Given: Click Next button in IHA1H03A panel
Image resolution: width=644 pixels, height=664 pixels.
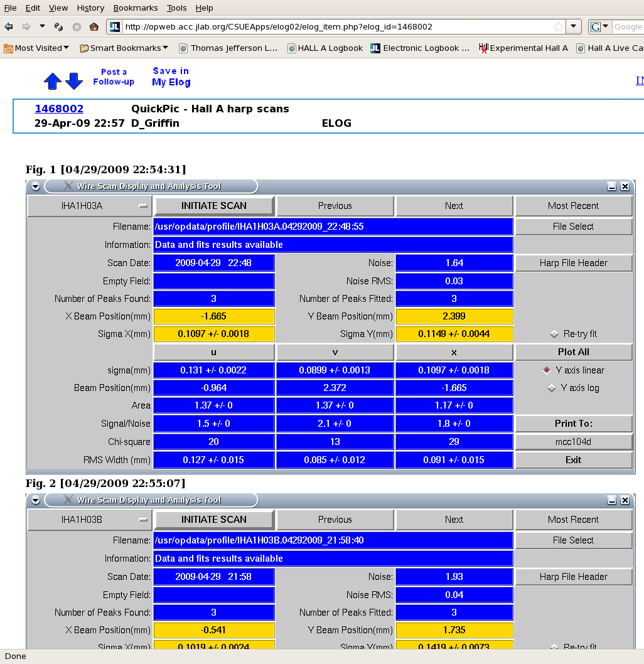Looking at the screenshot, I should [x=454, y=206].
